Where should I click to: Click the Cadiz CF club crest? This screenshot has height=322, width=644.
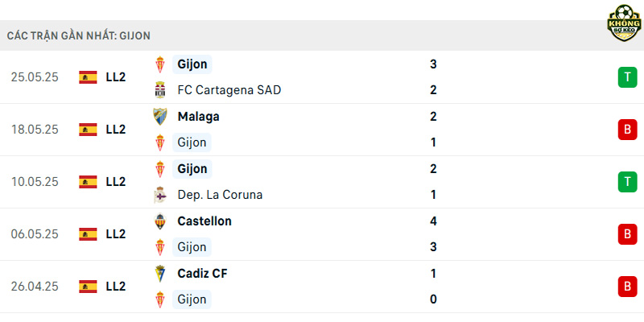[159, 274]
